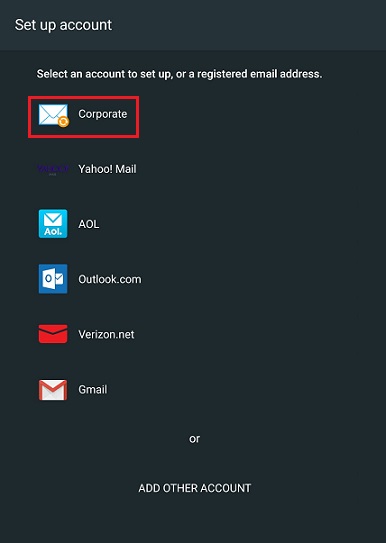Choose the AOL account label
The height and width of the screenshot is (543, 386).
89,224
